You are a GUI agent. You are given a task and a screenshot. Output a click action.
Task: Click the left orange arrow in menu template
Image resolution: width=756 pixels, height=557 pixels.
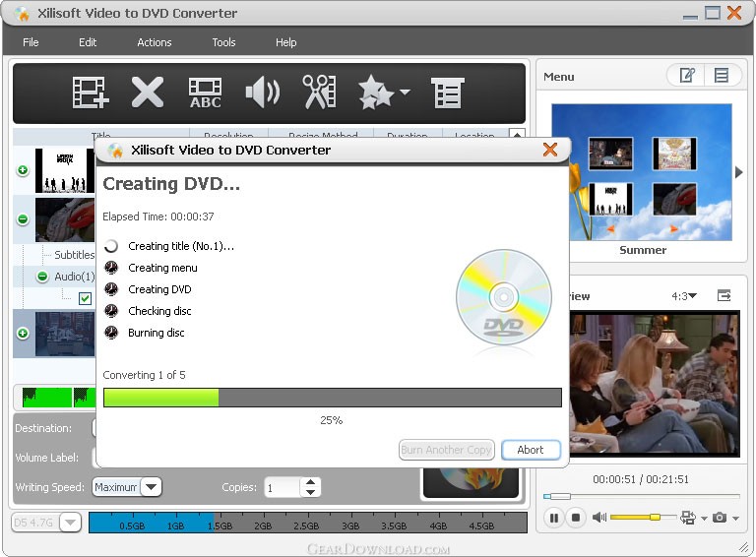(x=610, y=229)
